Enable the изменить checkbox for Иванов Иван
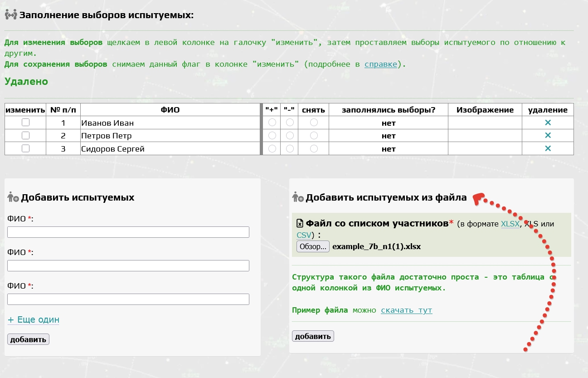Screen dimensions: 588x378 coord(26,123)
